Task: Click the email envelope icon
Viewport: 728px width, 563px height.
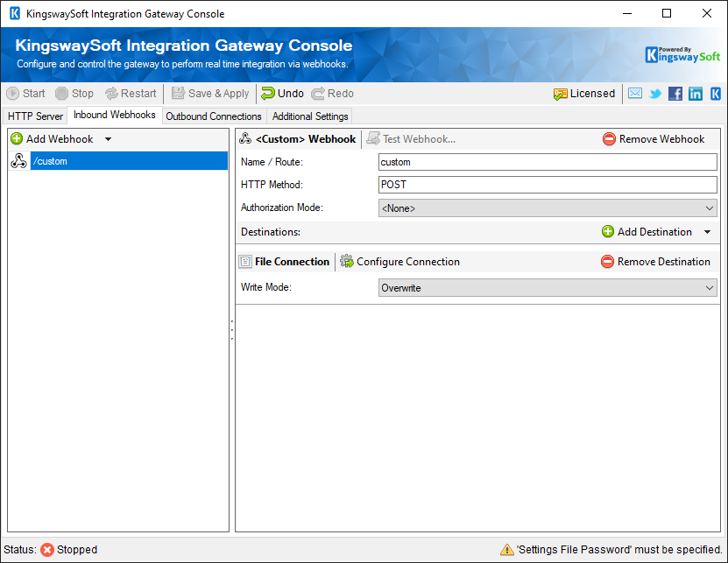Action: 635,94
